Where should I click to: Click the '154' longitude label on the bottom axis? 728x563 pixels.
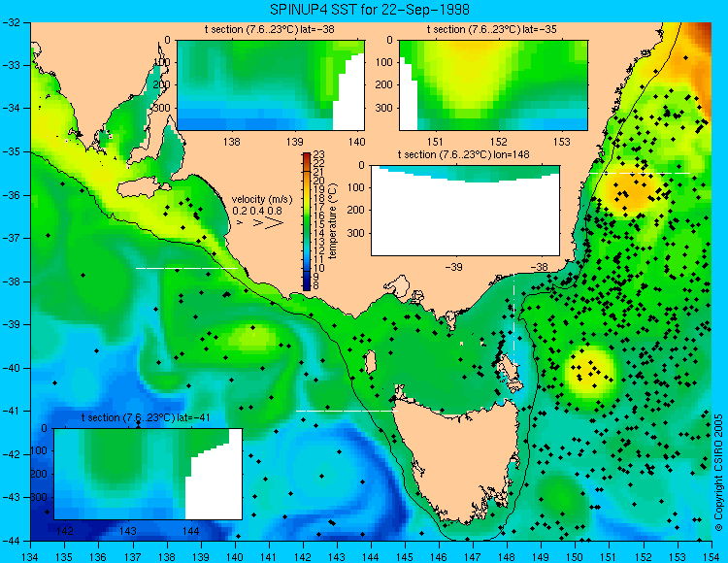(711, 557)
